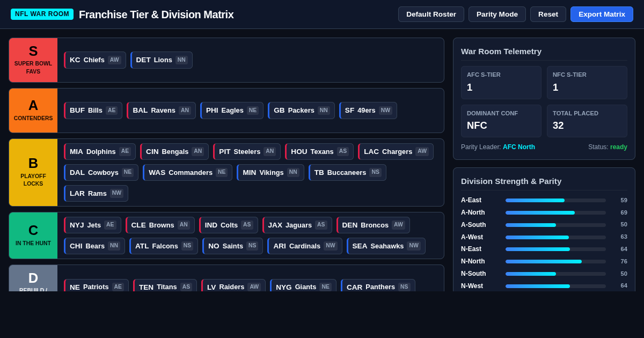The width and height of the screenshot is (644, 338).
Task: Select the CIN Bengals chip
Action: (x=174, y=151)
